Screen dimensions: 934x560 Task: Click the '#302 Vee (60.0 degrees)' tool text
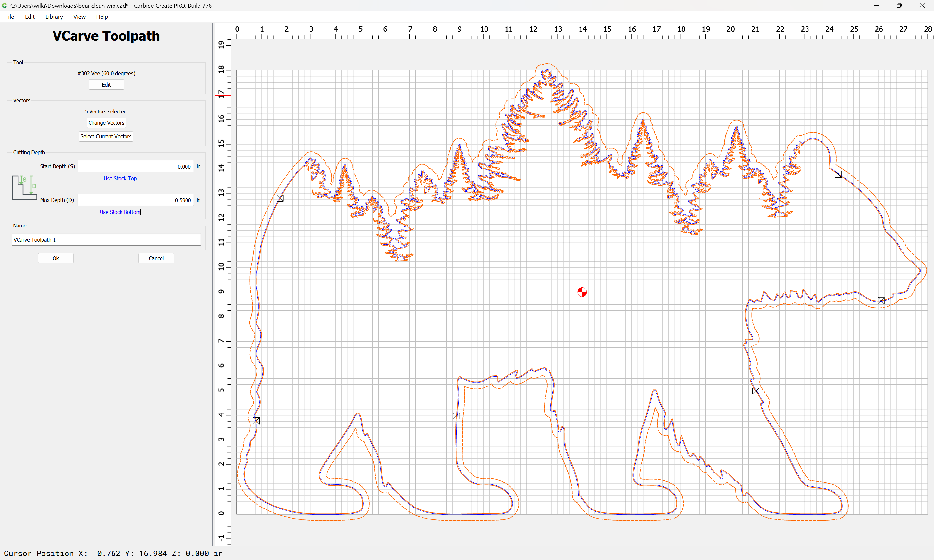coord(106,73)
